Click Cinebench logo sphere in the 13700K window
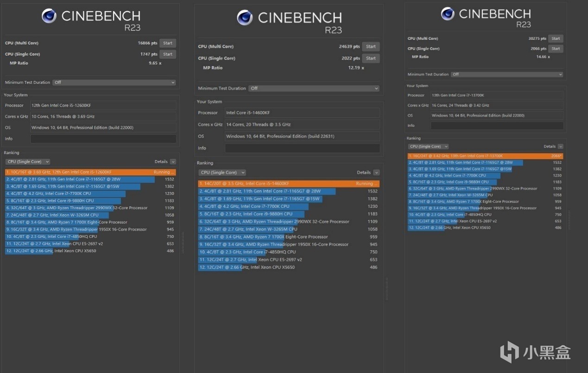Image resolution: width=588 pixels, height=373 pixels. coord(448,13)
